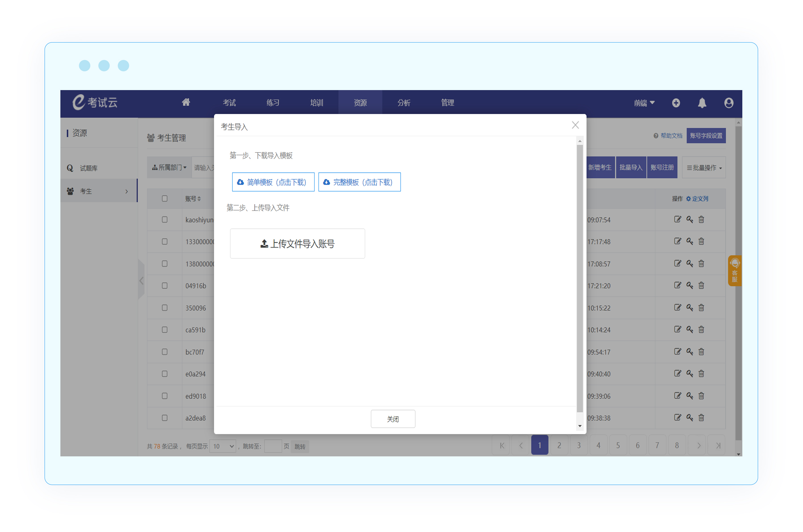Viewport: 803px width, 532px height.
Task: Open the 批量操作 dropdown menu
Action: point(704,168)
